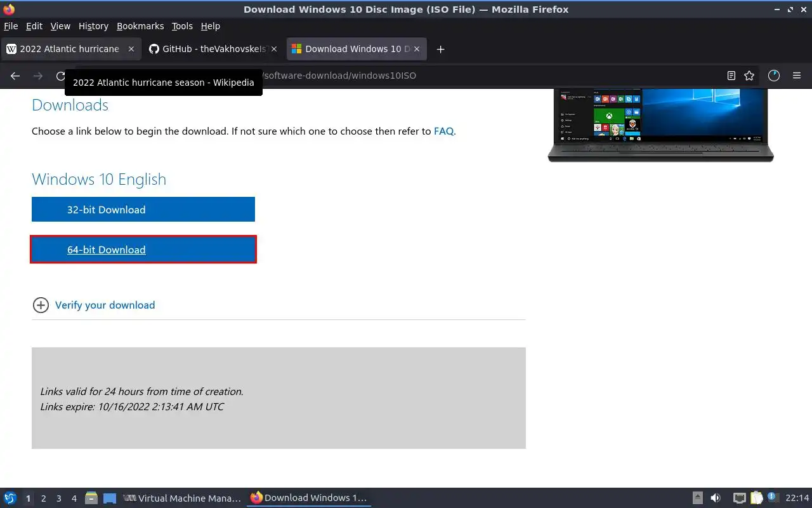This screenshot has height=508, width=812.
Task: Switch to Virtual Machine Manager taskbar window
Action: [182, 498]
